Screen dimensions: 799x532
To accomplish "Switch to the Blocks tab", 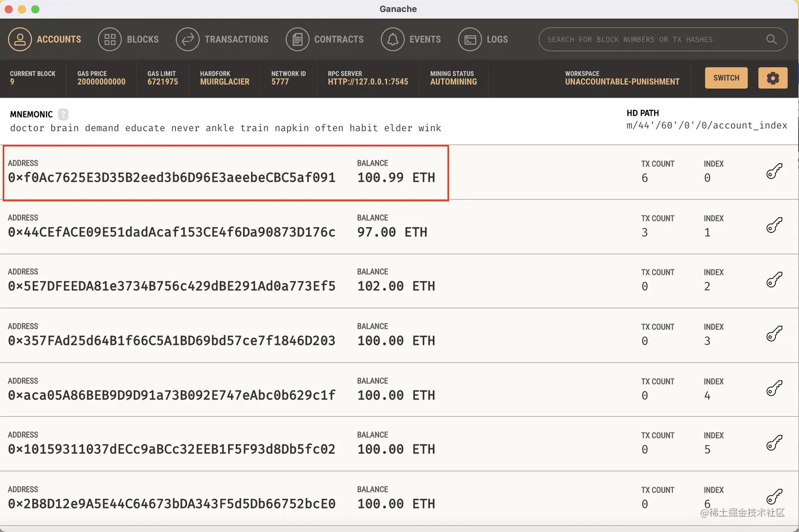I will tap(128, 40).
